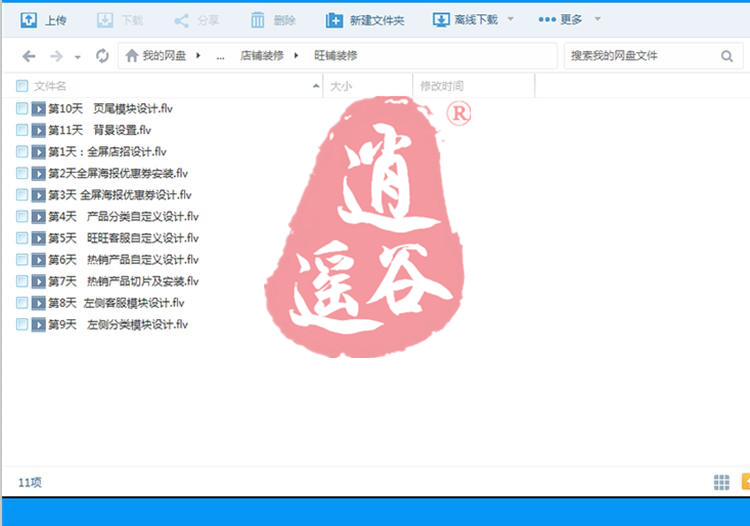Click the 旺铺装修 breadcrumb
Image resolution: width=750 pixels, height=526 pixels.
point(335,56)
